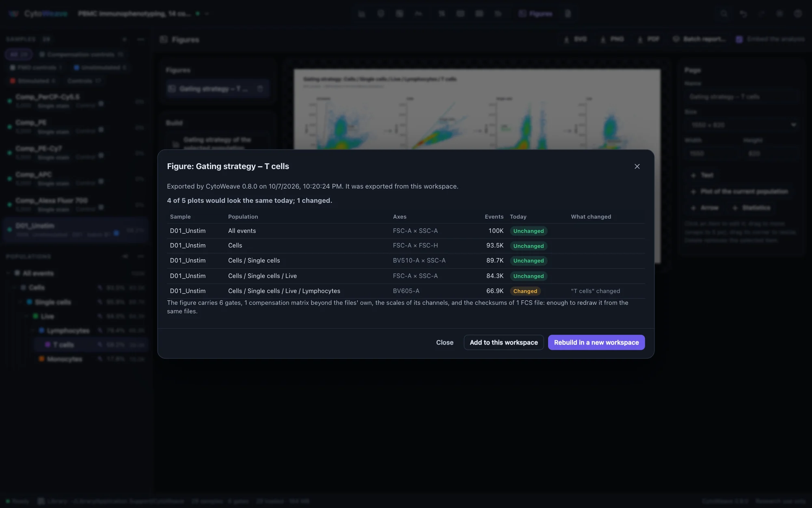812x508 pixels.
Task: Click the BV605-A axes cell
Action: [406, 291]
